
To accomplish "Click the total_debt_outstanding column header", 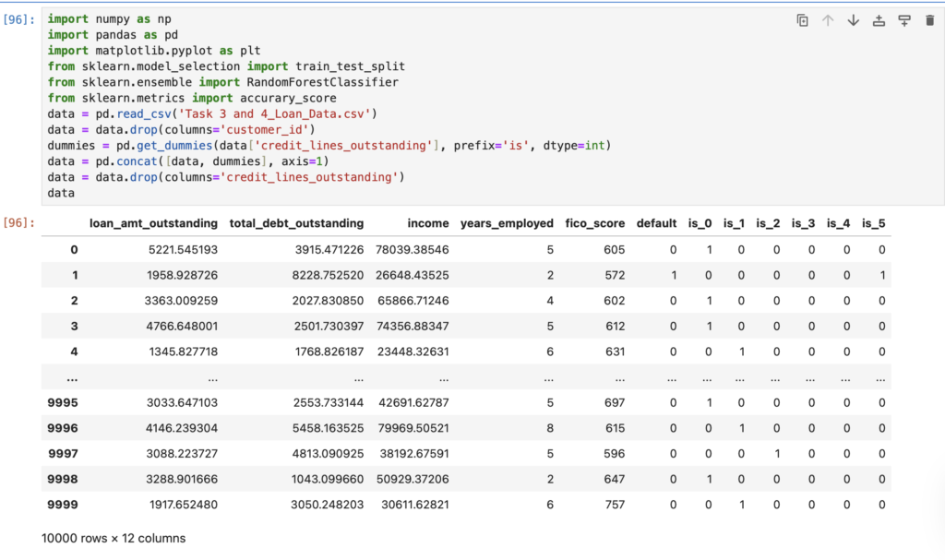I will [x=296, y=223].
